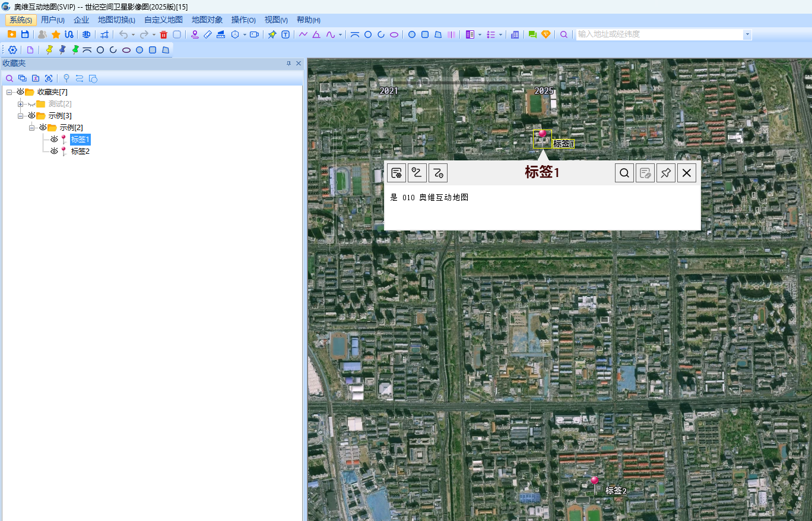Click the pin icon in 标签1 popup
This screenshot has width=812, height=521.
pos(666,173)
